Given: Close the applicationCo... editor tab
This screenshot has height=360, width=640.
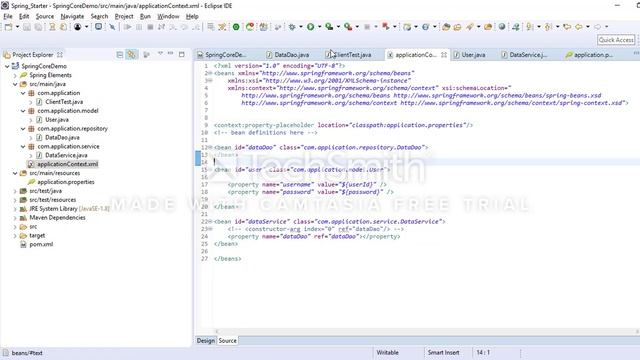Looking at the screenshot, I should tap(444, 54).
